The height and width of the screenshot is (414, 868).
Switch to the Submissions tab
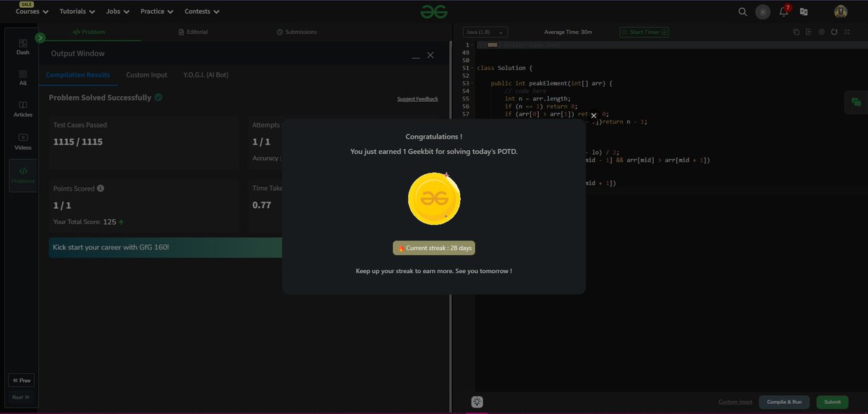(x=297, y=32)
